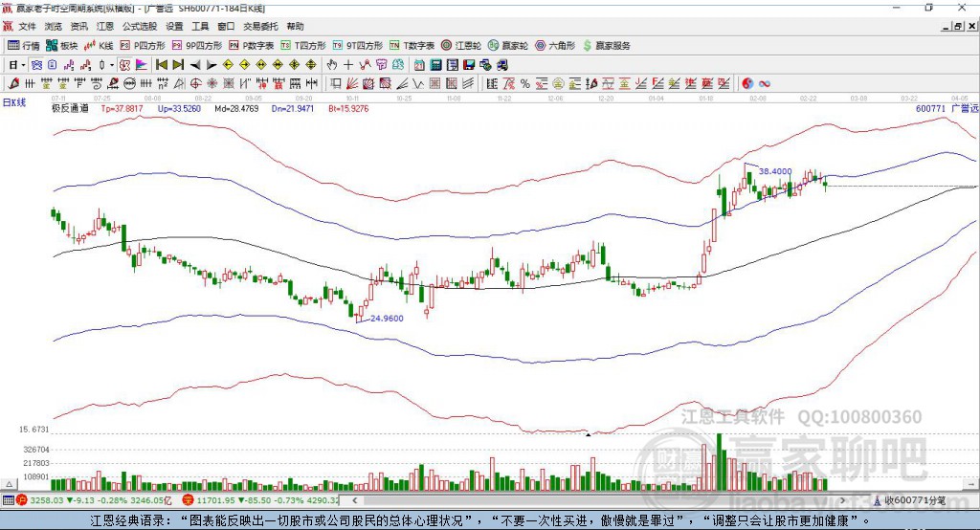The width and height of the screenshot is (980, 530).
Task: Select the red pencil drawing tool
Action: (13, 84)
